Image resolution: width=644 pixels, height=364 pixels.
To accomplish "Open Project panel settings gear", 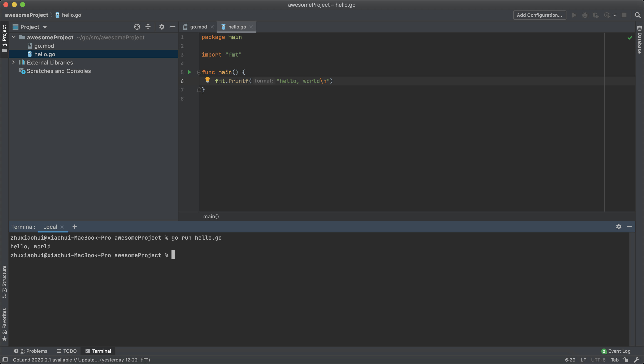I will point(162,27).
